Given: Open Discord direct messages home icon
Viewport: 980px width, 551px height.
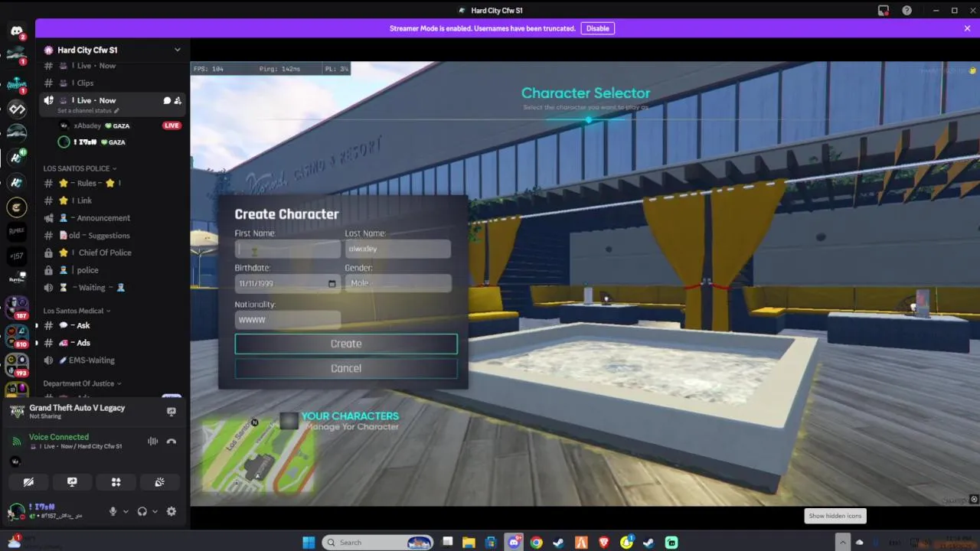Looking at the screenshot, I should click(x=17, y=31).
